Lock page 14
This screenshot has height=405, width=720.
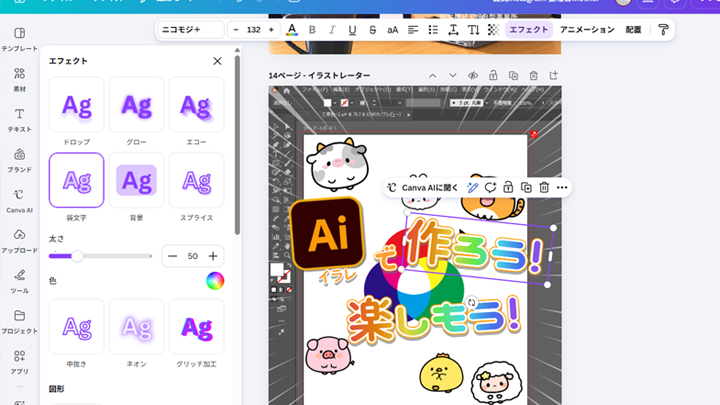pyautogui.click(x=493, y=75)
